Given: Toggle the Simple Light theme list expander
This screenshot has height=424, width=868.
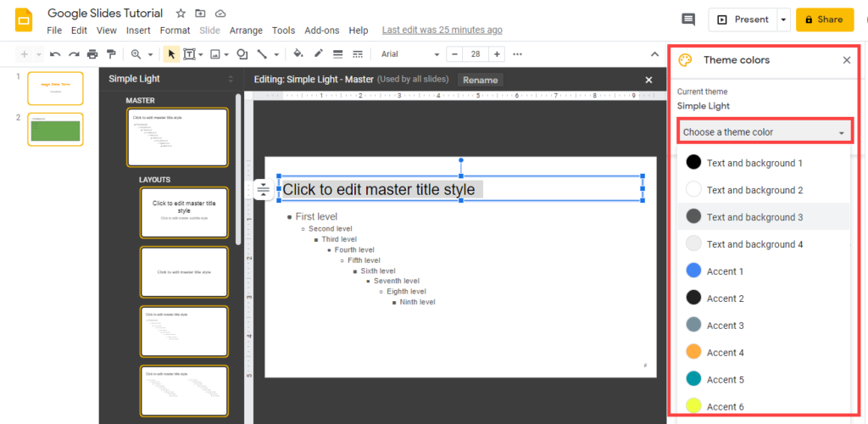Looking at the screenshot, I should pyautogui.click(x=231, y=79).
